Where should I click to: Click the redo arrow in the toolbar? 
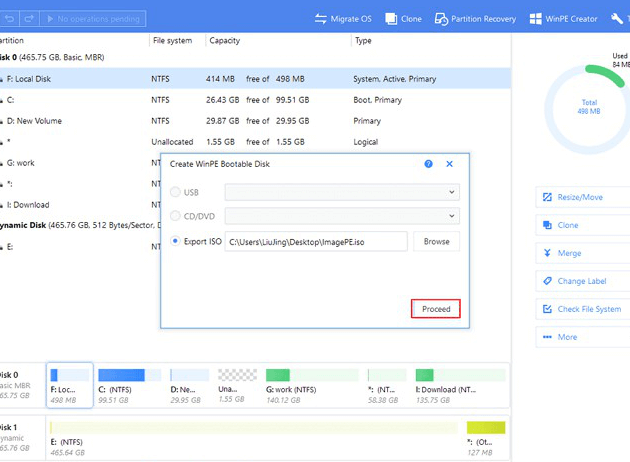tap(28, 18)
